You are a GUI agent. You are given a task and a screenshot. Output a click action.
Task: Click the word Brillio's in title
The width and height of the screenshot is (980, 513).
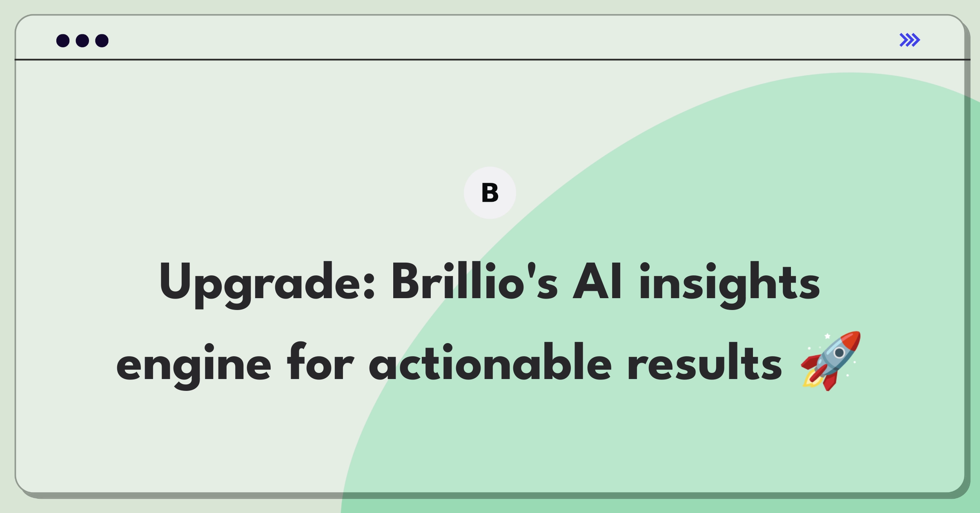point(474,281)
